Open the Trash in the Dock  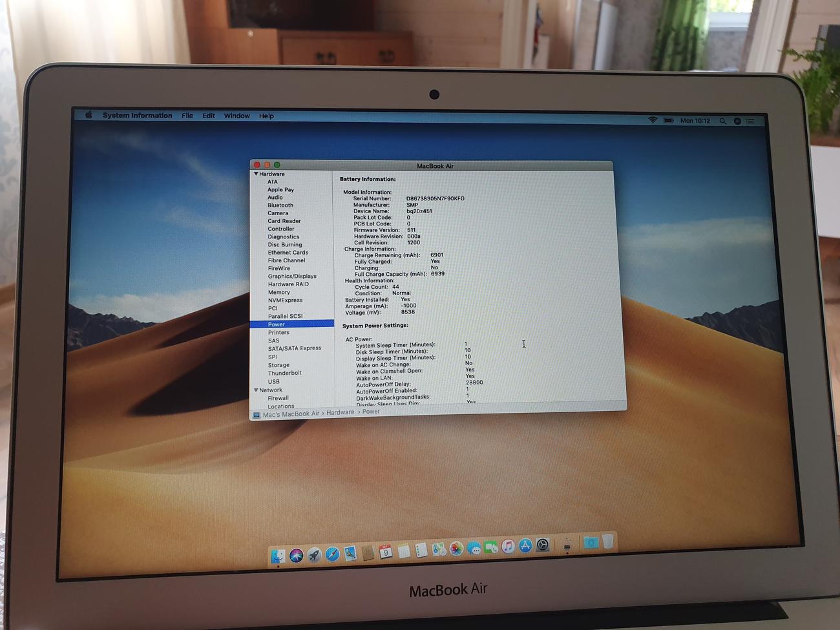pyautogui.click(x=608, y=541)
